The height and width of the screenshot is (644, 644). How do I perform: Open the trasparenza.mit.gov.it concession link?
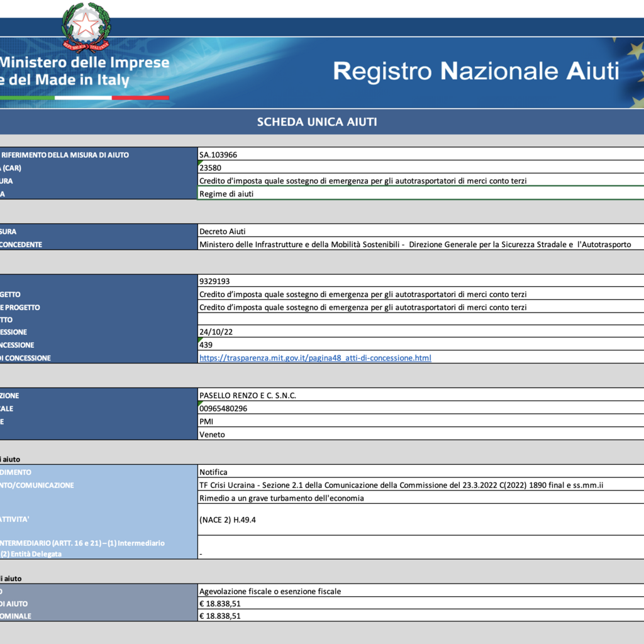pos(315,358)
